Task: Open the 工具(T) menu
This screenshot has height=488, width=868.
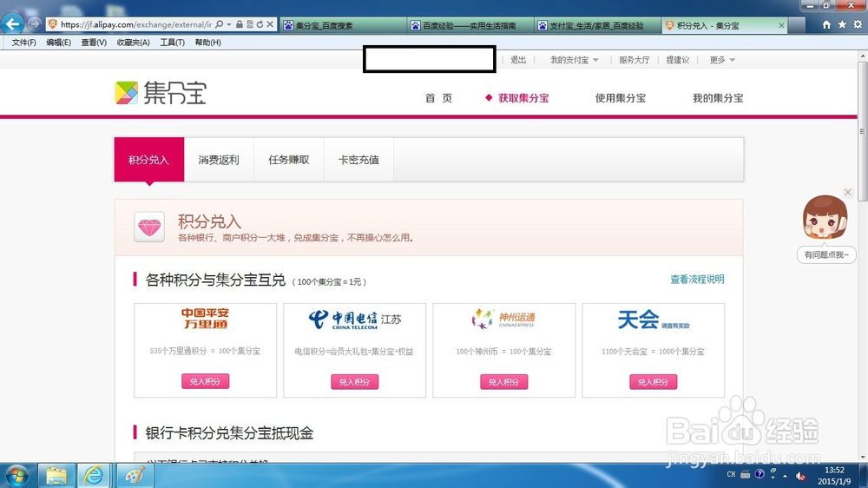Action: (172, 43)
